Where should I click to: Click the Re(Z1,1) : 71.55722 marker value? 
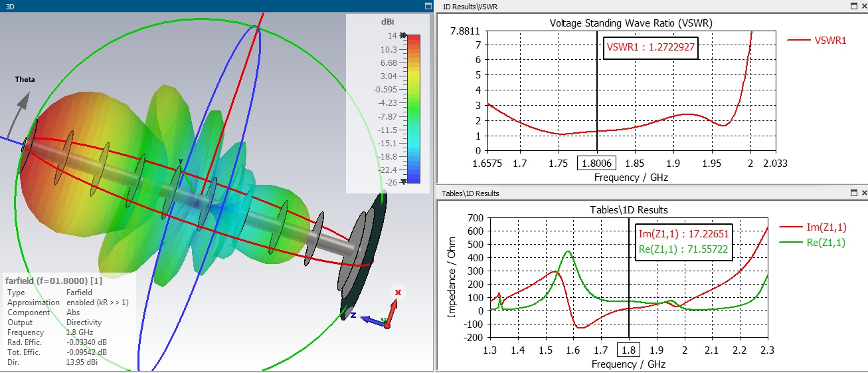(x=683, y=249)
